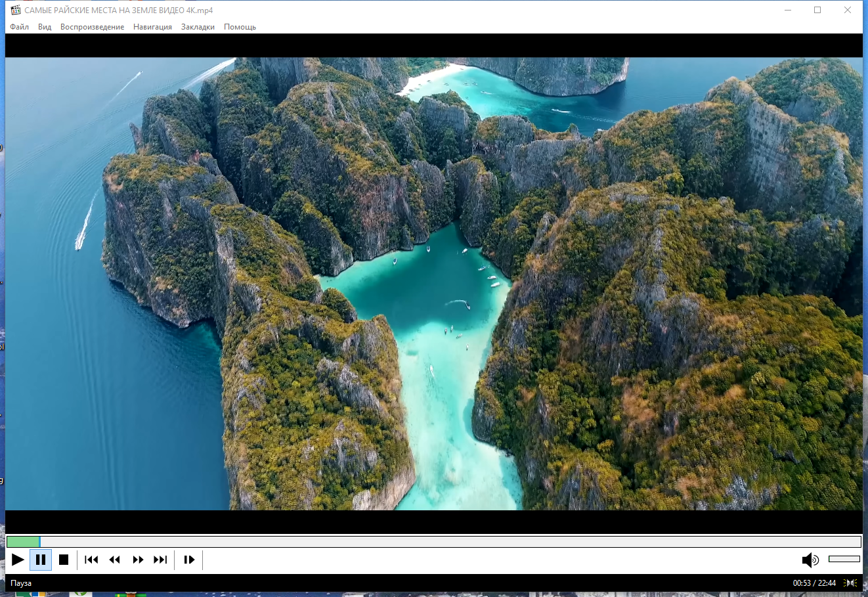Image resolution: width=868 pixels, height=597 pixels.
Task: Open the Файл menu
Action: 19,27
